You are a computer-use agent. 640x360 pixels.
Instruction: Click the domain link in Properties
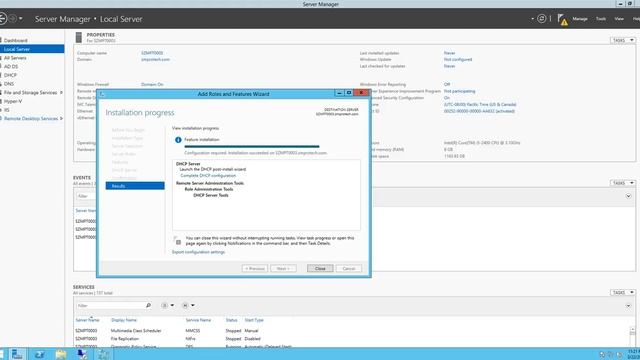[155, 60]
